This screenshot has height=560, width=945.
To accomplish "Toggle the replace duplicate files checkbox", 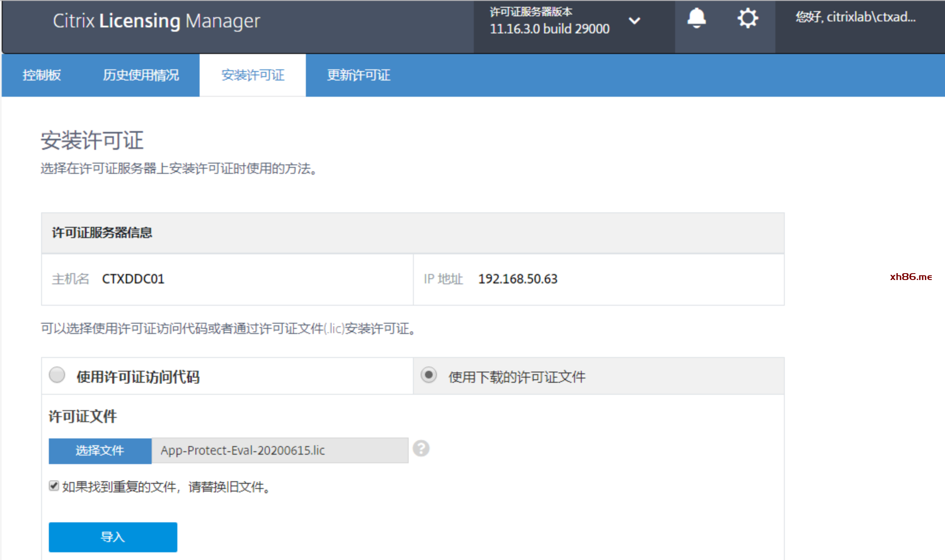I will click(x=54, y=486).
